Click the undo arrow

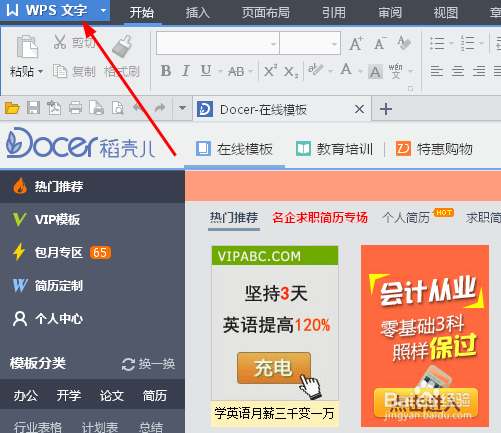click(x=139, y=108)
